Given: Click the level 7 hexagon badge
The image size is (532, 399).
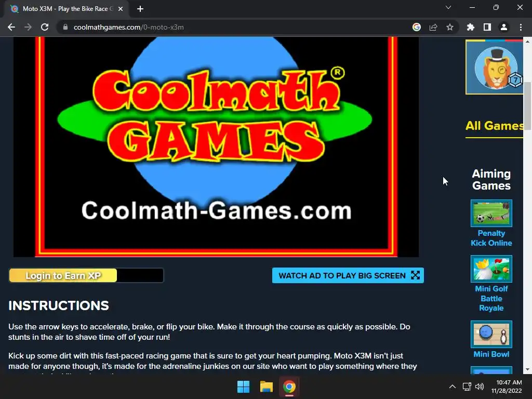Looking at the screenshot, I should [x=515, y=80].
